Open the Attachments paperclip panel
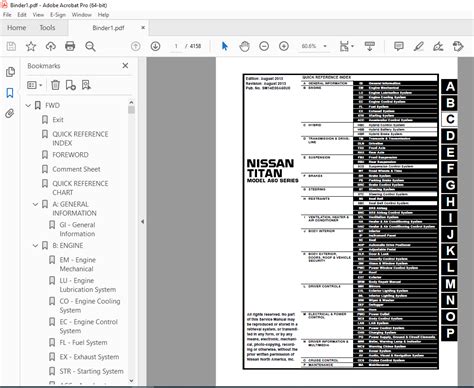Image resolution: width=474 pixels, height=388 pixels. click(10, 114)
